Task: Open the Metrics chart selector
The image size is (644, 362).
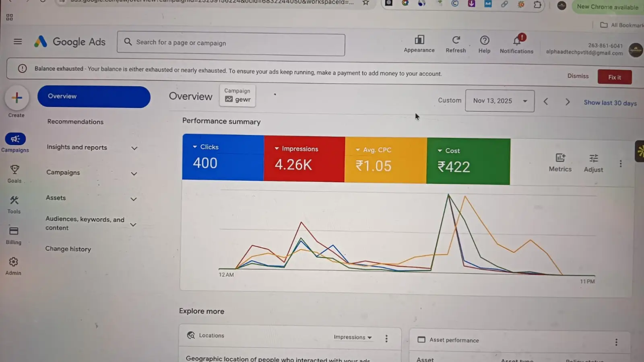Action: [560, 158]
